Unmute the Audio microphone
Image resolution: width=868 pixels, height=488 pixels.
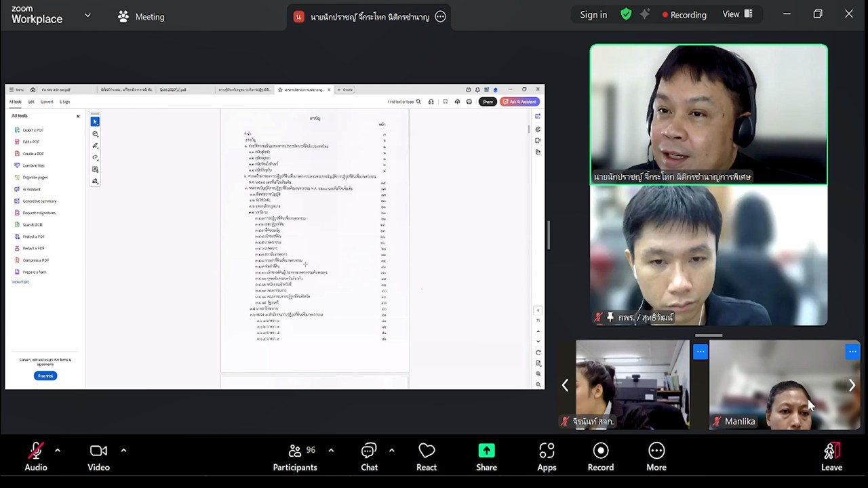[x=36, y=457]
